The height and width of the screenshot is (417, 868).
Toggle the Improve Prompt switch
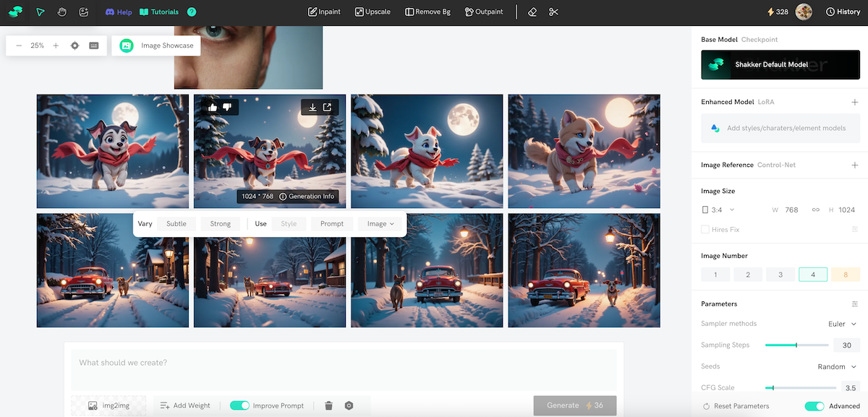pos(239,405)
